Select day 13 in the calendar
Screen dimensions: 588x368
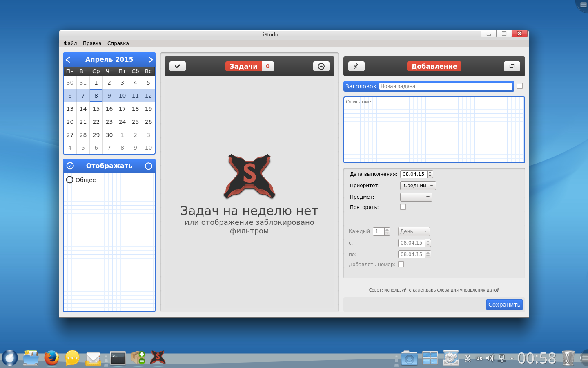click(x=70, y=109)
